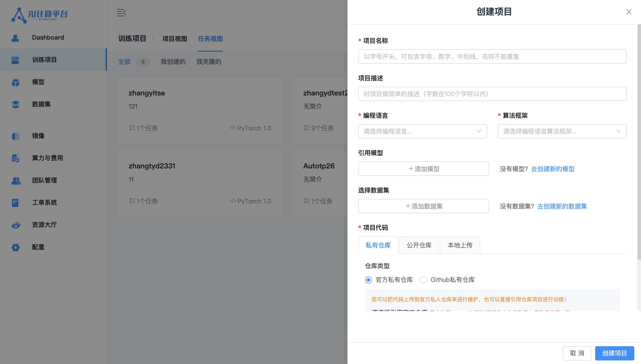
Task: Click the 取消 button
Action: click(577, 353)
